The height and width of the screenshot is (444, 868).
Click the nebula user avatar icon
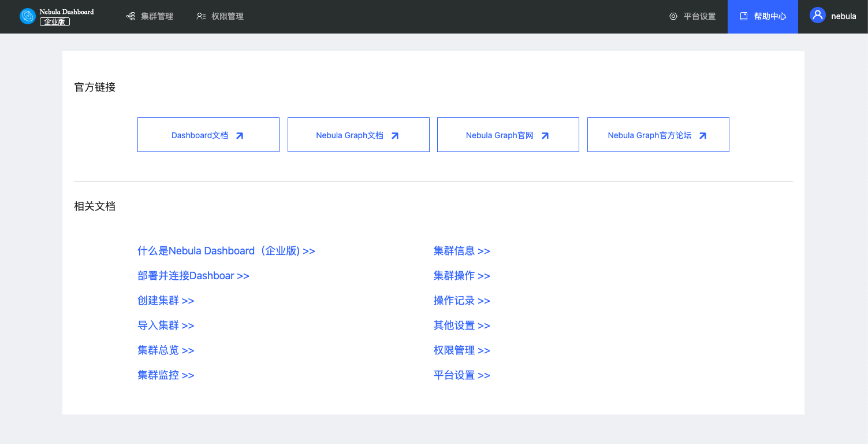pyautogui.click(x=817, y=16)
